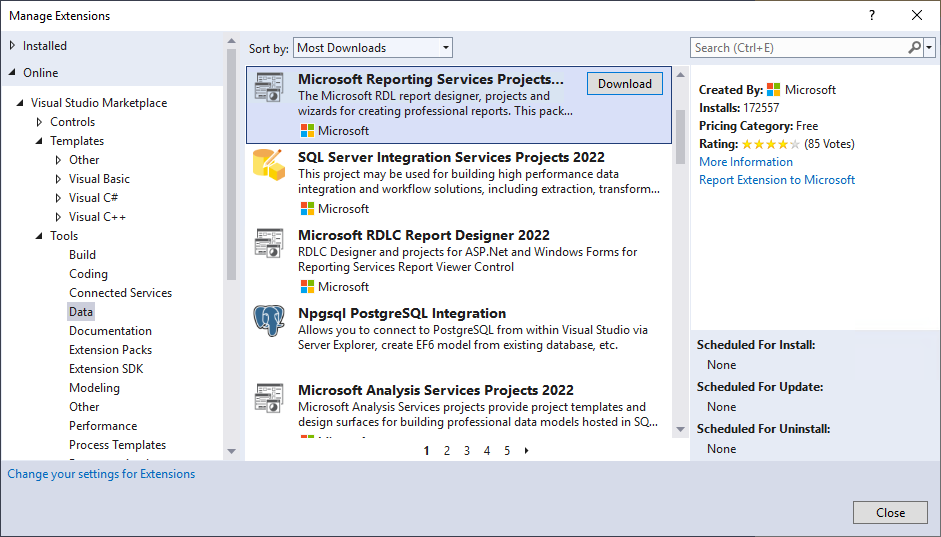The width and height of the screenshot is (941, 537).
Task: Click in the Search extensions field
Action: [x=799, y=48]
